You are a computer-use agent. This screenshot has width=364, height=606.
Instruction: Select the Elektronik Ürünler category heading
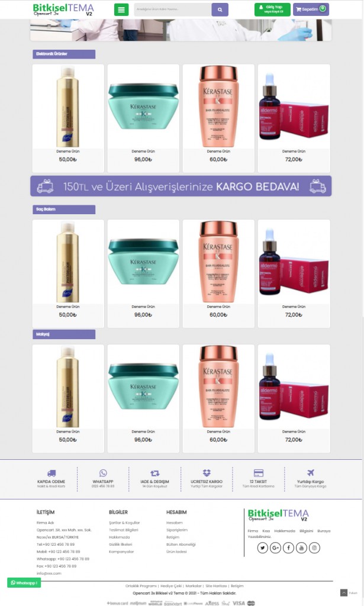coord(64,54)
